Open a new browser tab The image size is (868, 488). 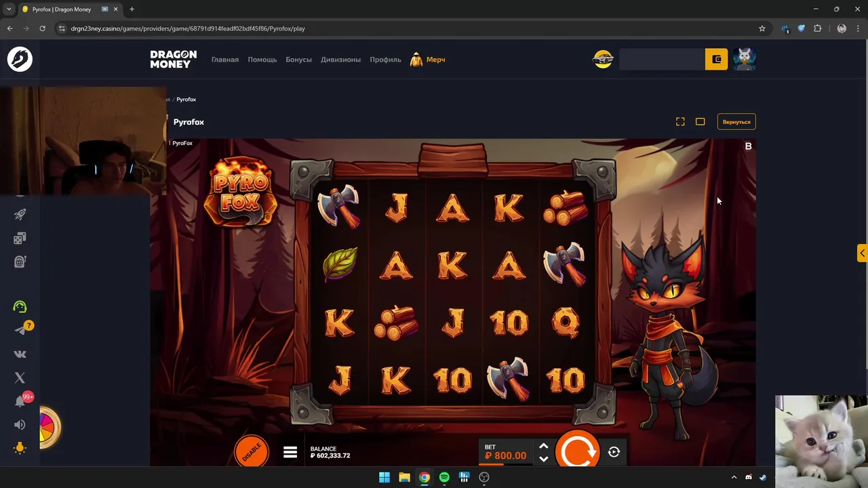tap(132, 9)
